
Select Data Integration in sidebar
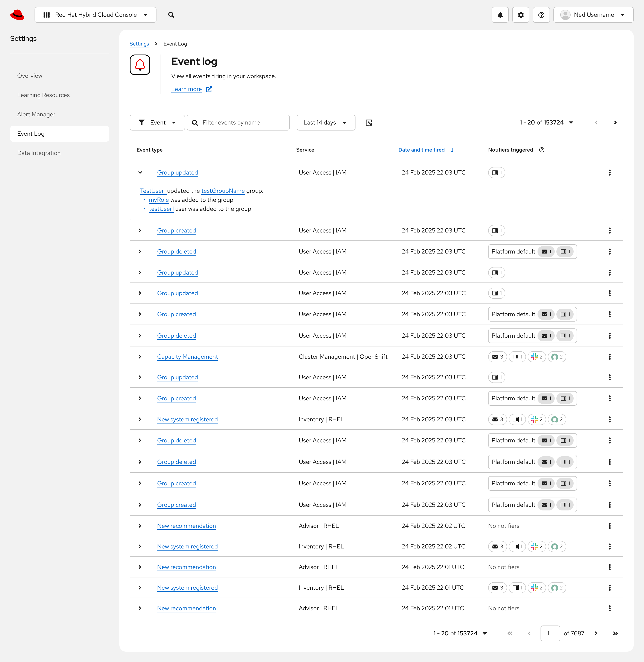click(39, 153)
